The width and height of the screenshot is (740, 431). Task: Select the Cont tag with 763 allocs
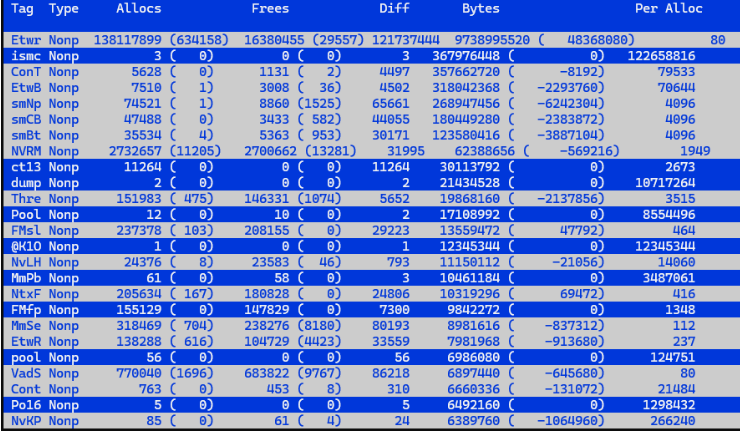[26, 389]
